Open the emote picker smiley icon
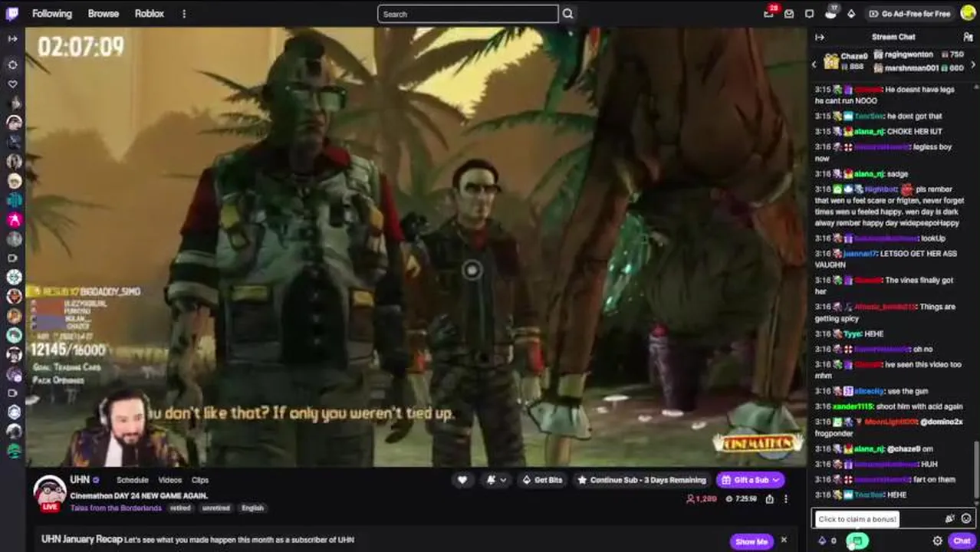The image size is (980, 552). pos(966,519)
